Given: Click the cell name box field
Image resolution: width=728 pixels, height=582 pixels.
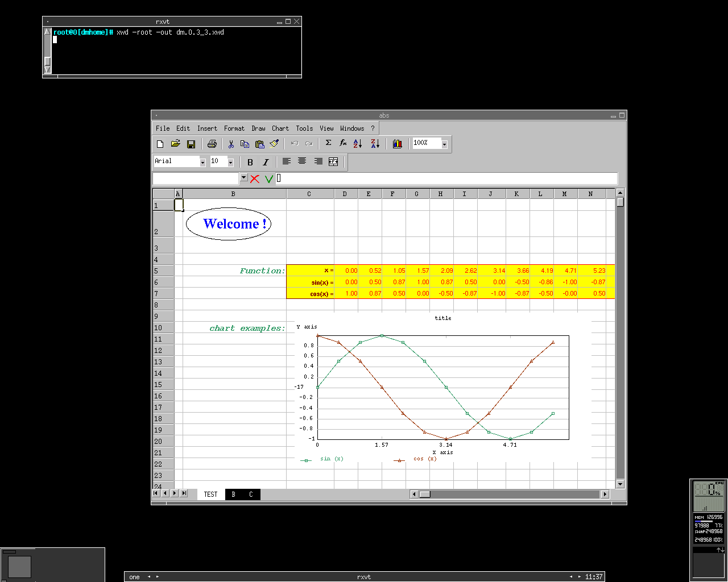Looking at the screenshot, I should pyautogui.click(x=196, y=178).
